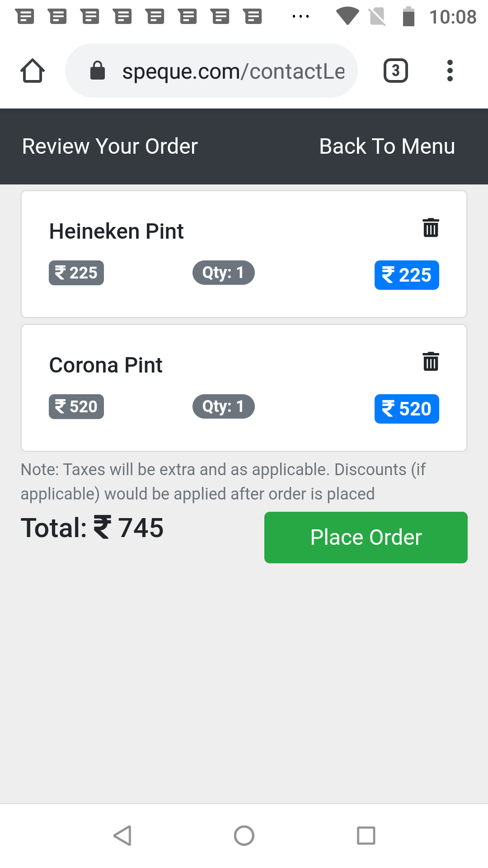Go Back To Menu
Screen dimensions: 488x868
click(387, 146)
